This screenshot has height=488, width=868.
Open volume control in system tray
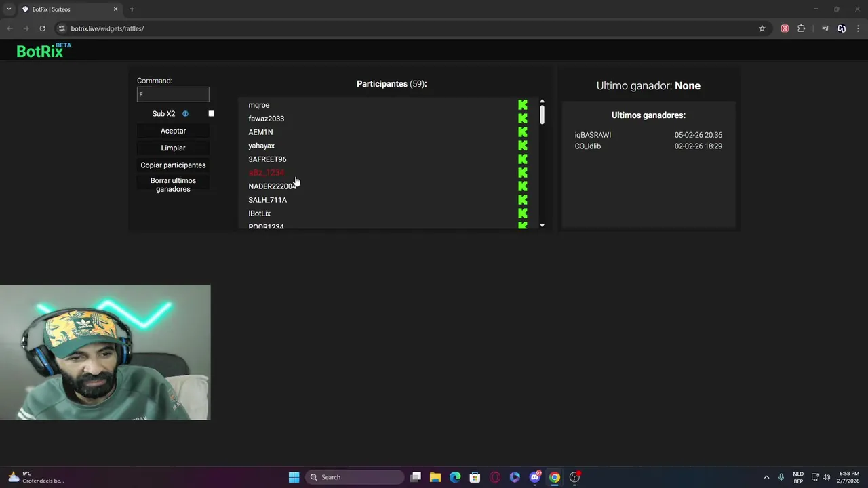(x=826, y=477)
